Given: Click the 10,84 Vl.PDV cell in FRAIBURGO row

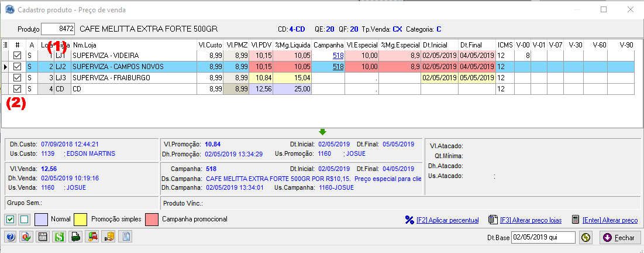Looking at the screenshot, I should tap(261, 78).
